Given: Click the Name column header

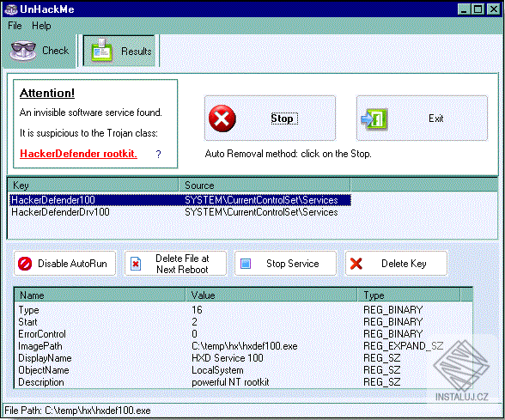Looking at the screenshot, I should tap(100, 295).
